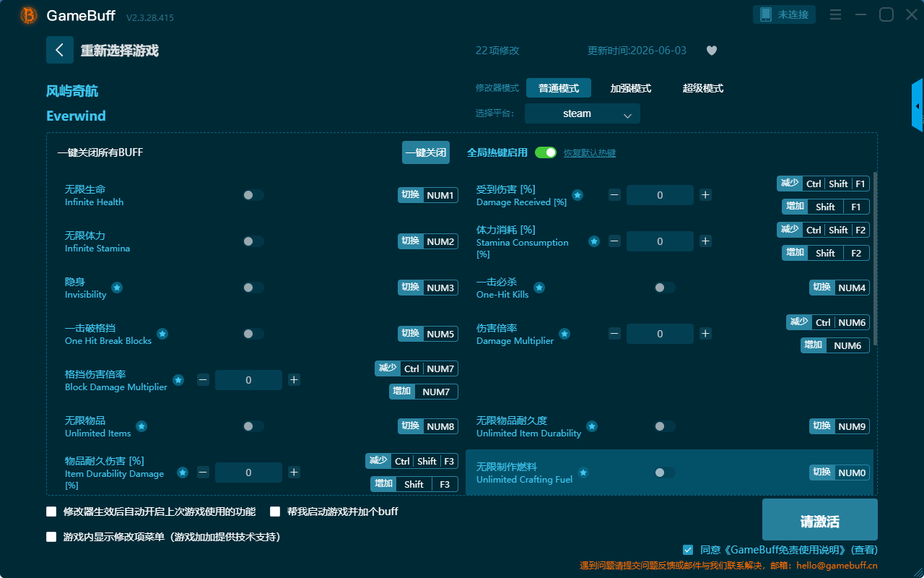Increase Stamina Consumption with plus button
The image size is (924, 578).
coord(705,241)
